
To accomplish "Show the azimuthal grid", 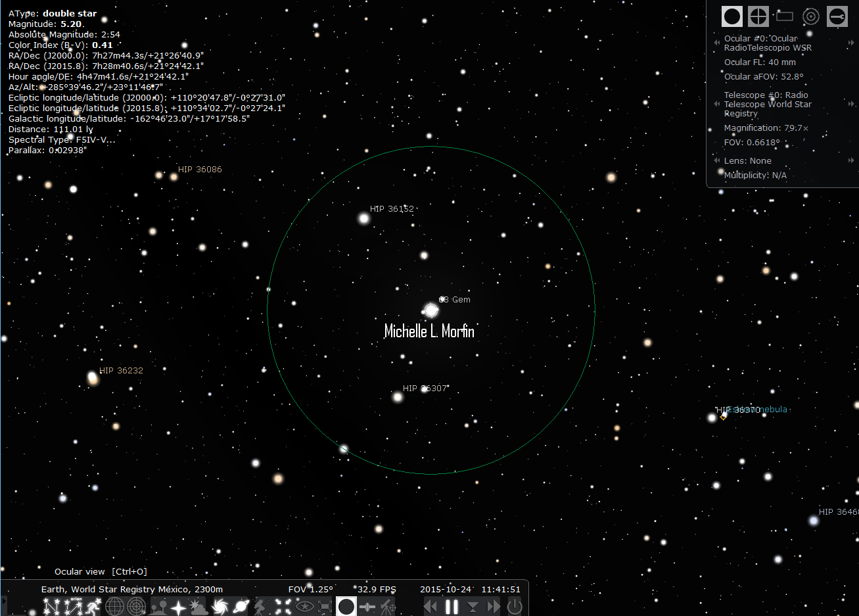I will tap(136, 606).
